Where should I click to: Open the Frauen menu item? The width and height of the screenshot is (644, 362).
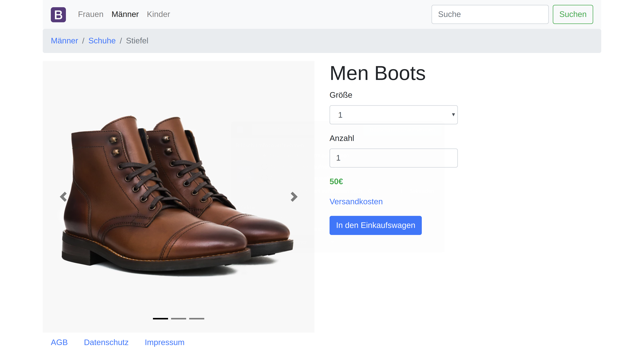click(91, 14)
